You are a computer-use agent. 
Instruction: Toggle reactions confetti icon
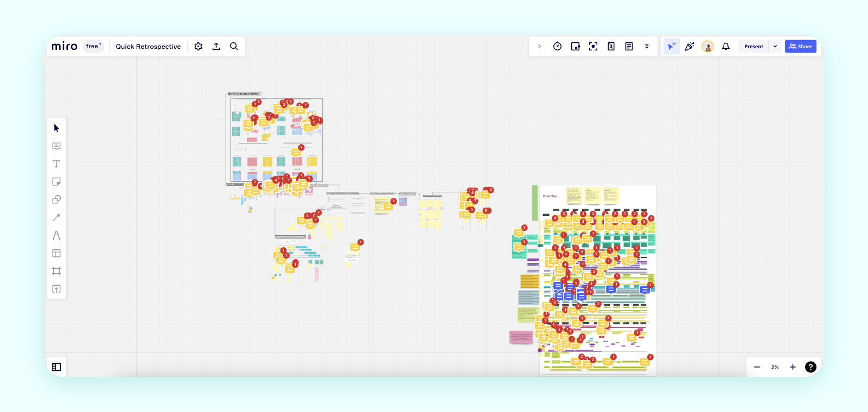coord(690,47)
